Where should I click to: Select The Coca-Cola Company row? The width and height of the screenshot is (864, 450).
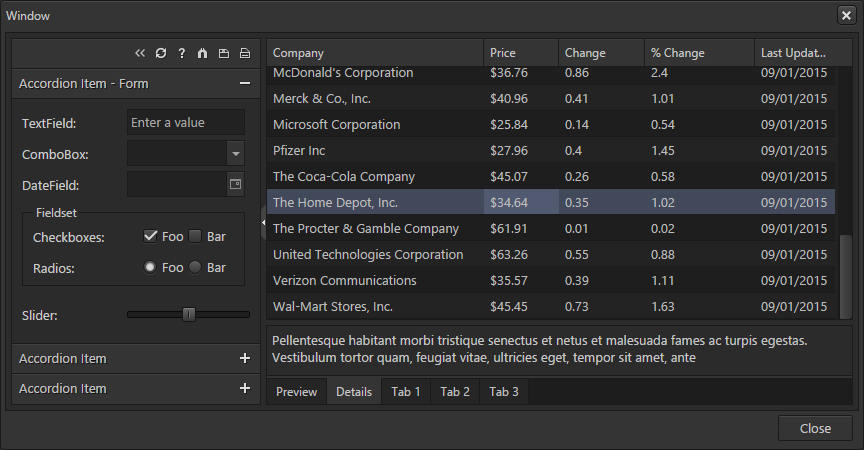coord(551,176)
